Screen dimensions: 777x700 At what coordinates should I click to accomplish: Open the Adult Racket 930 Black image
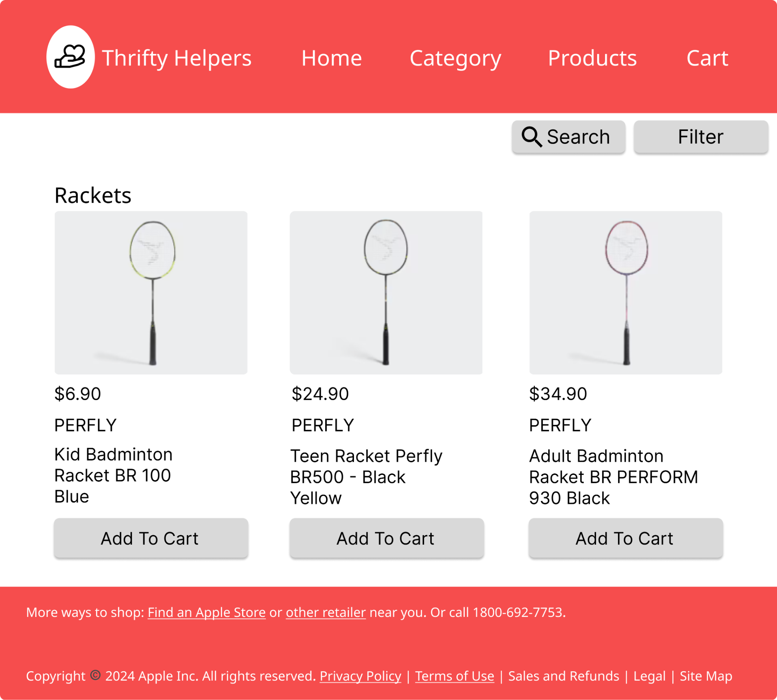626,293
